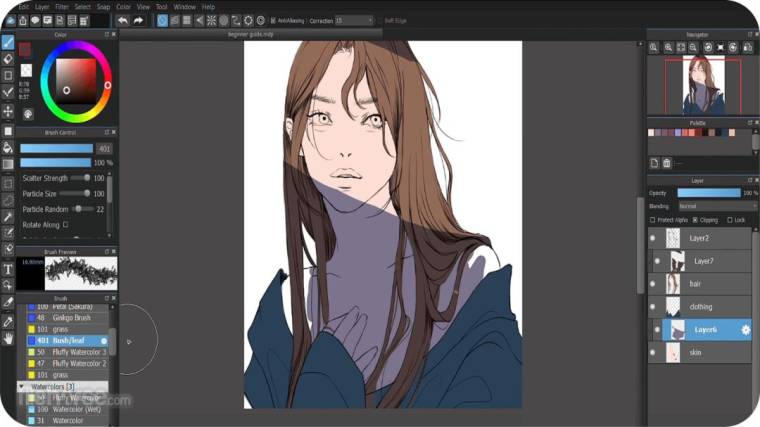The image size is (760, 427).
Task: Click the foreground color swatch
Action: coord(25,49)
